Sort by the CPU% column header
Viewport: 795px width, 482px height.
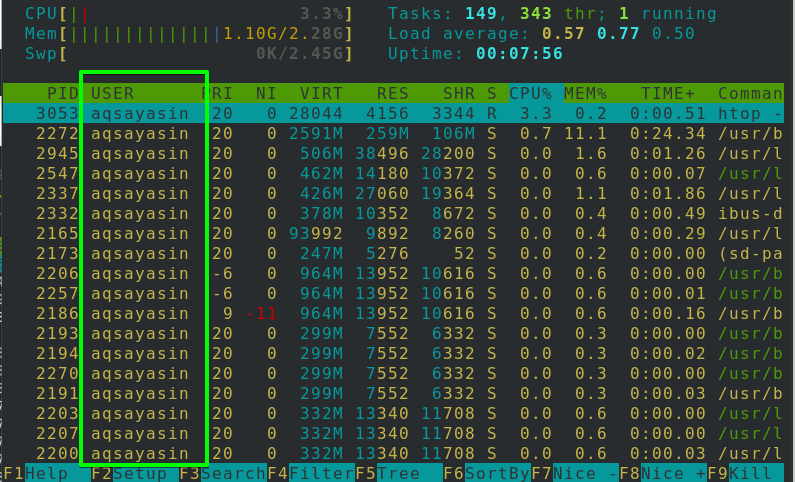[529, 93]
